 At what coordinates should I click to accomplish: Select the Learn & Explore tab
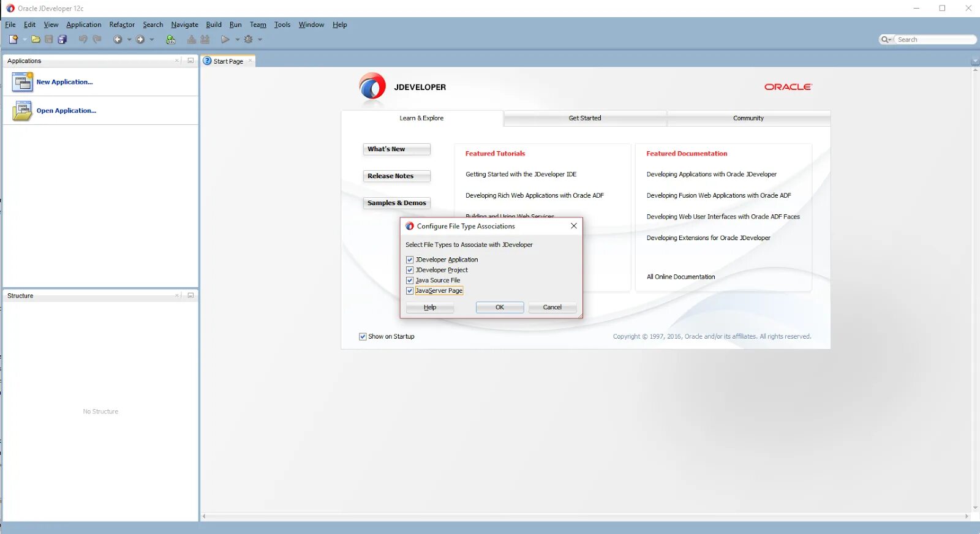[x=421, y=118]
